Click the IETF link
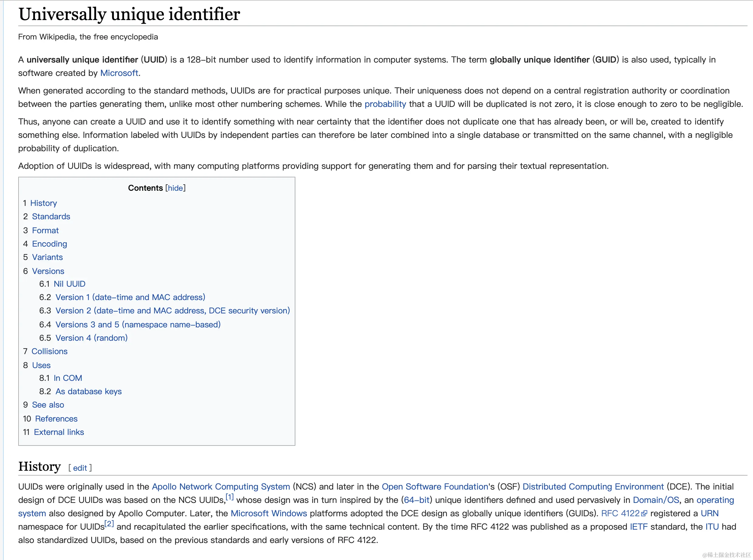Screen dimensions: 753x560 638,527
